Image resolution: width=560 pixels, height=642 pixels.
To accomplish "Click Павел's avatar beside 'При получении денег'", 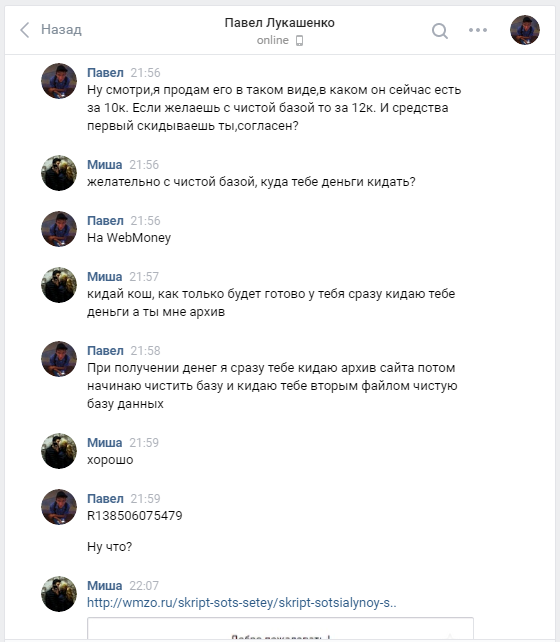I will coord(59,359).
